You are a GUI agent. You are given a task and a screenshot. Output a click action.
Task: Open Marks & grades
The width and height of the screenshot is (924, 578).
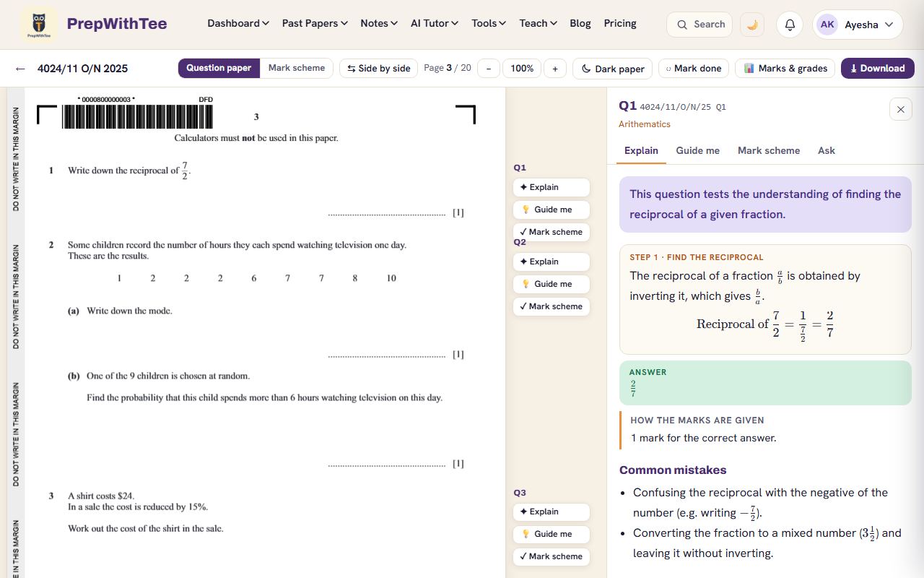pyautogui.click(x=785, y=69)
